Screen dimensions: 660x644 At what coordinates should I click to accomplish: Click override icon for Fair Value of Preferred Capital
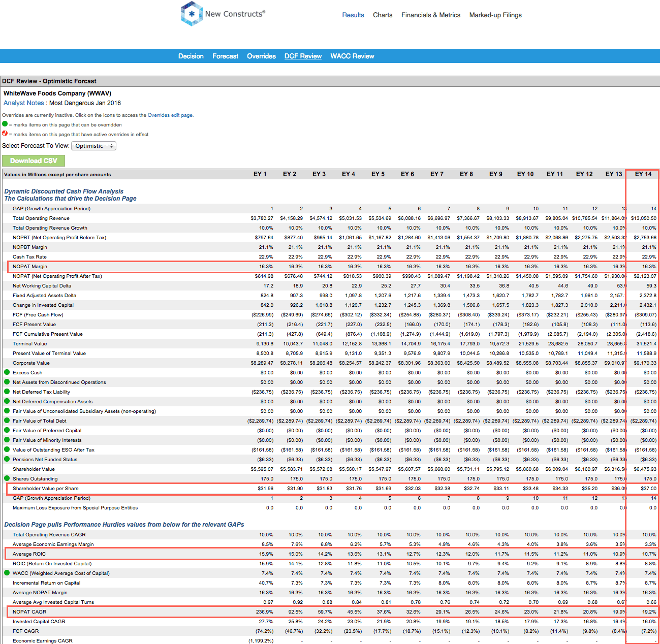tap(7, 430)
